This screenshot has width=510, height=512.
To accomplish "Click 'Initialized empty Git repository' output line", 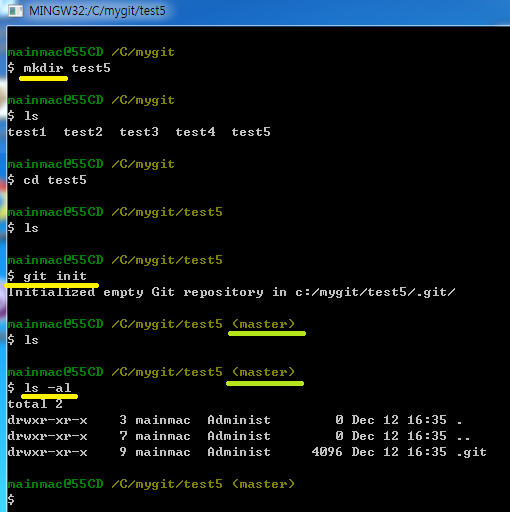I will coord(231,292).
